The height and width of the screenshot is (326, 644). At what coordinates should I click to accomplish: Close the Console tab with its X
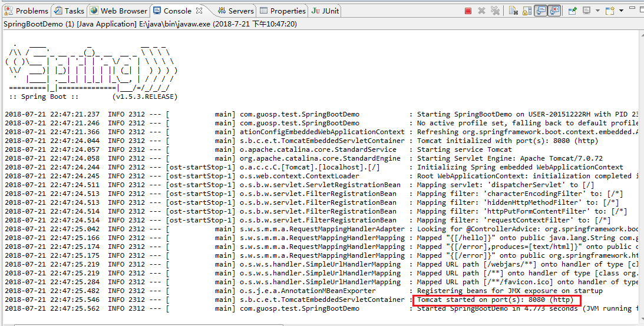click(x=199, y=11)
